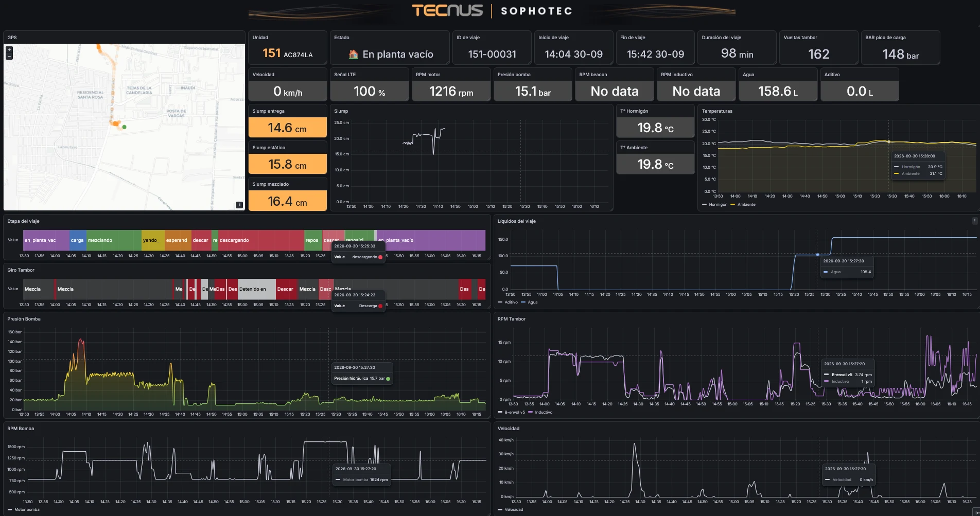Select the en_planta_vacio stage segment
Viewport: 980px width, 516px height.
(431, 240)
